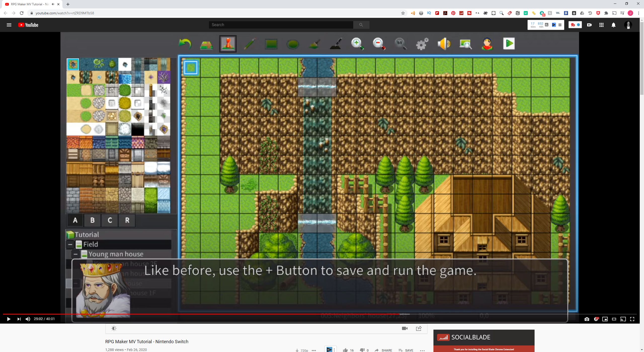Image resolution: width=644 pixels, height=352 pixels.
Task: Select the pencil drawing tool
Action: point(250,44)
